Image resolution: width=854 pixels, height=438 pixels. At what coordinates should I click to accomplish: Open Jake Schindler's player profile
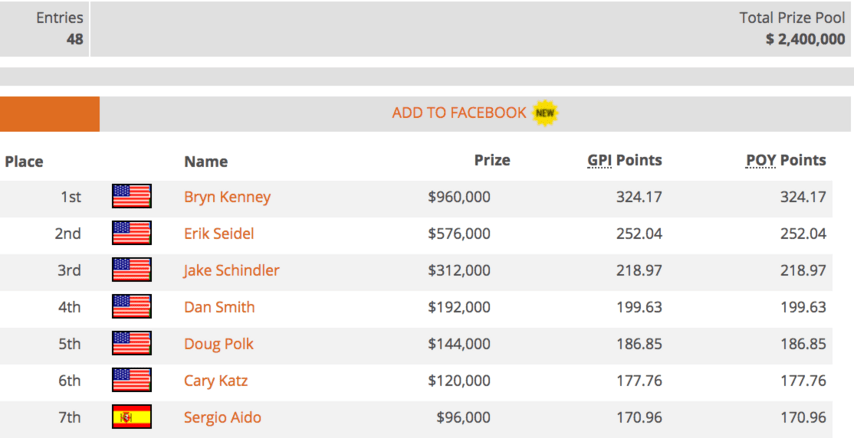231,270
